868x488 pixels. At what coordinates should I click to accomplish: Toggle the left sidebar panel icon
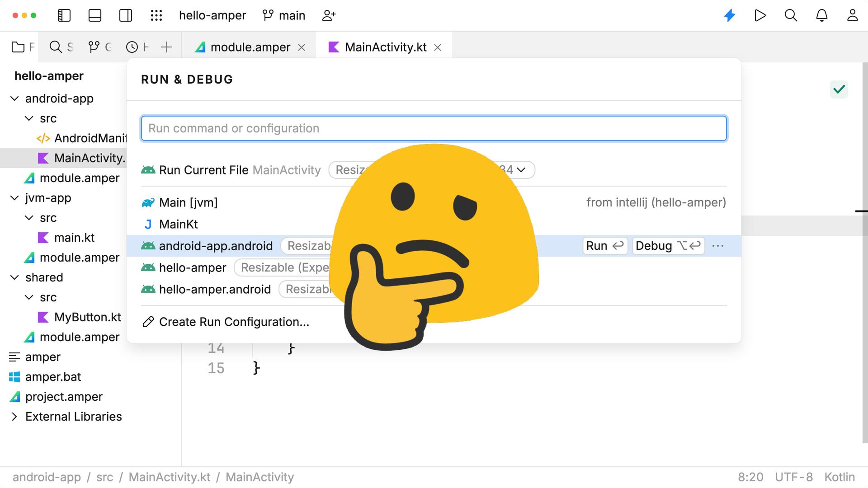click(x=64, y=15)
